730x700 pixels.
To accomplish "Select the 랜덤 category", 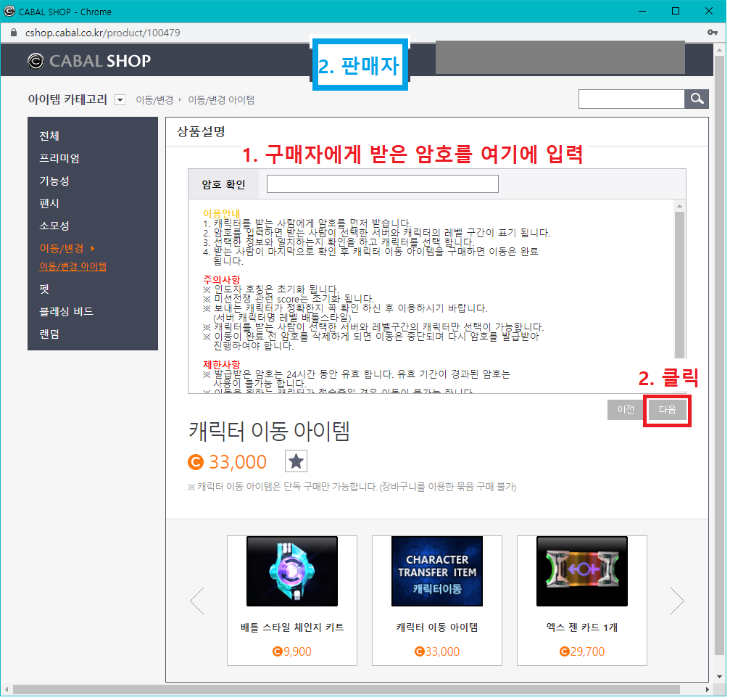I will click(x=49, y=335).
